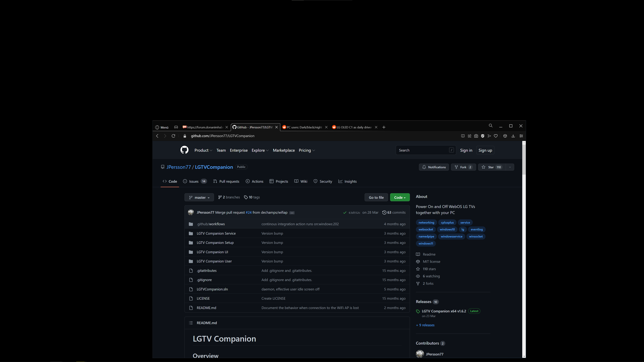Open the Team nav link
Viewport: 644px width, 362px height.
point(221,150)
